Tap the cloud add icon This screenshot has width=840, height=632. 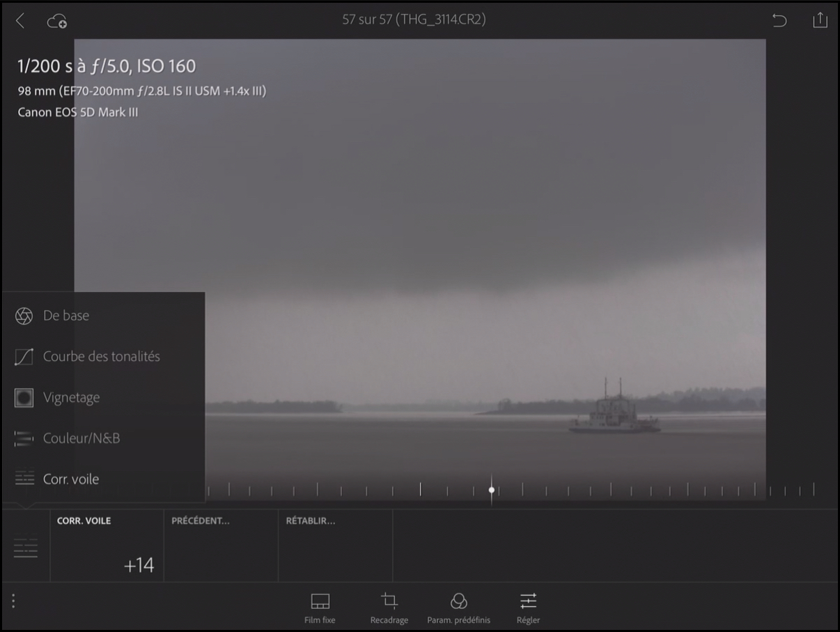[x=56, y=22]
